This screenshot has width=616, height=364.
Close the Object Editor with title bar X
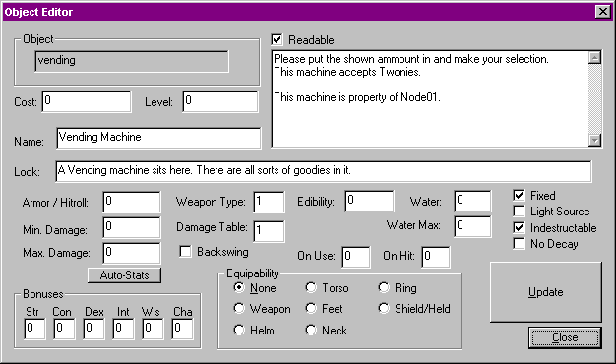[x=602, y=12]
